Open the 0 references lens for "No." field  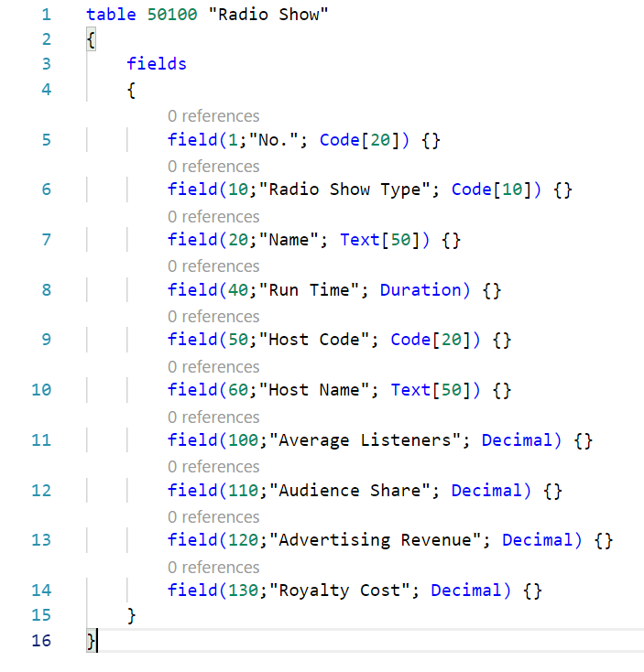click(x=213, y=116)
